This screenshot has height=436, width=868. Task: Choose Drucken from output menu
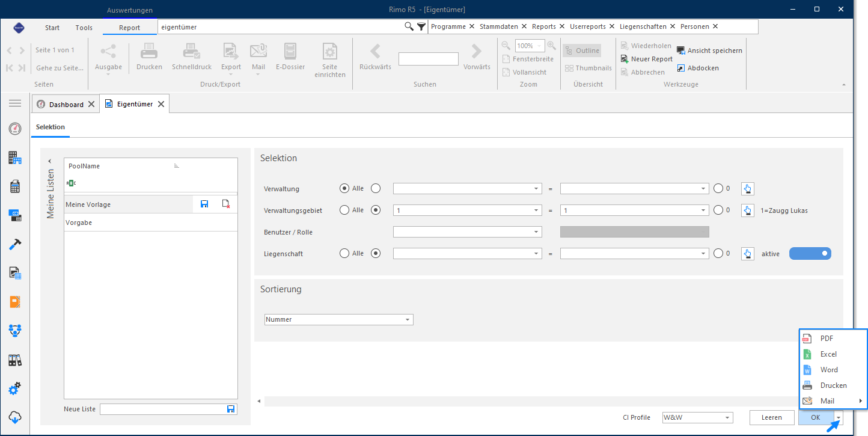(x=834, y=385)
